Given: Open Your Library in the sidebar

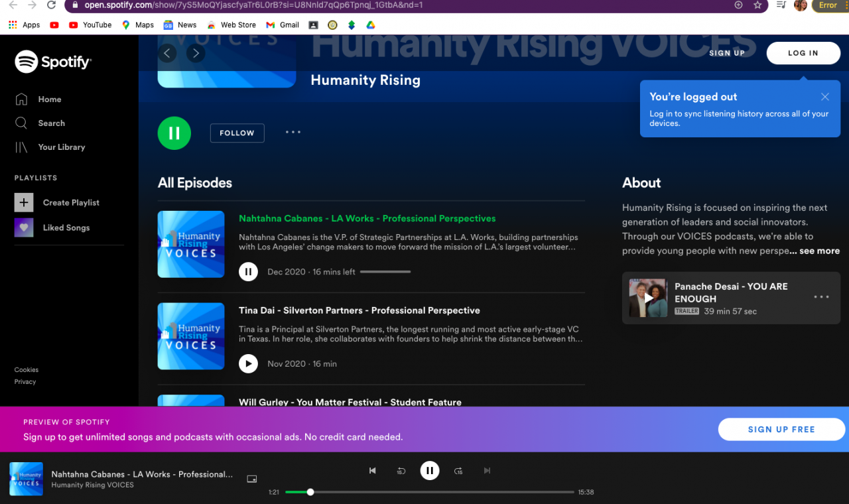Looking at the screenshot, I should click(50, 147).
